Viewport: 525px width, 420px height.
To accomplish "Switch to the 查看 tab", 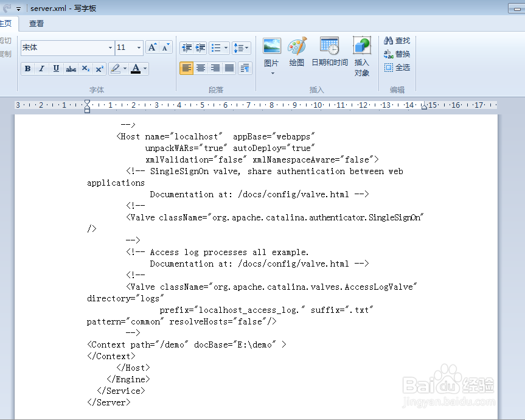I will (x=36, y=24).
